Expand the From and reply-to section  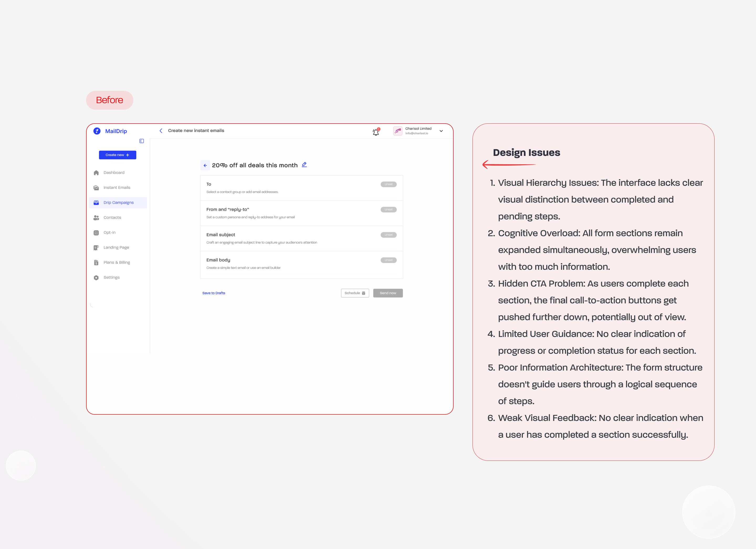pos(228,210)
